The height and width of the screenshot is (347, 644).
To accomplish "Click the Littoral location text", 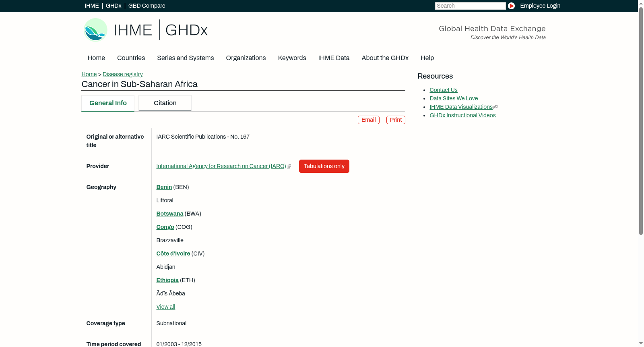I will pos(165,200).
